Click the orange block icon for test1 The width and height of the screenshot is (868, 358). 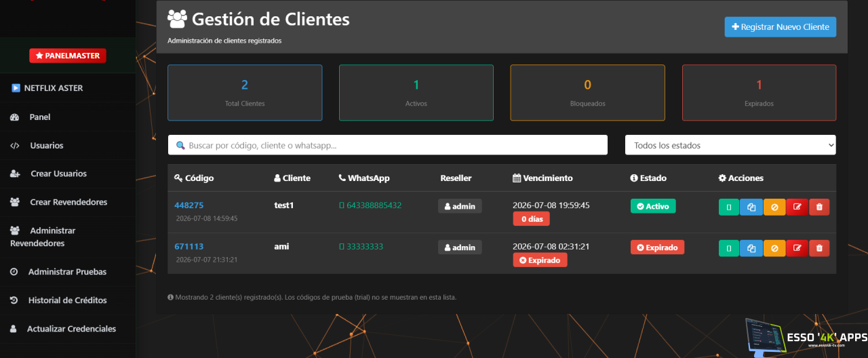pyautogui.click(x=774, y=207)
